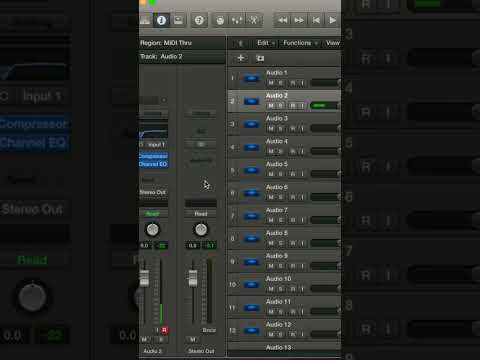Click the Stereo Out pan knob

201,229
